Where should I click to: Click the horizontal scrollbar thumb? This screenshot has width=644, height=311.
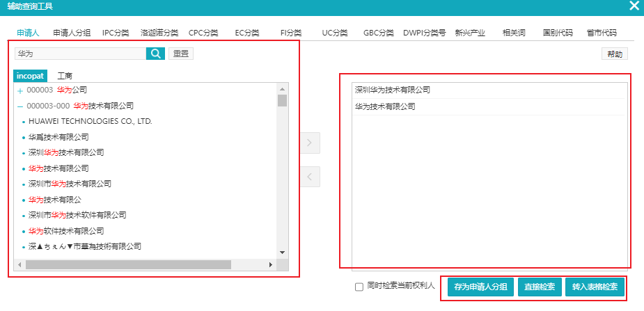tap(129, 264)
